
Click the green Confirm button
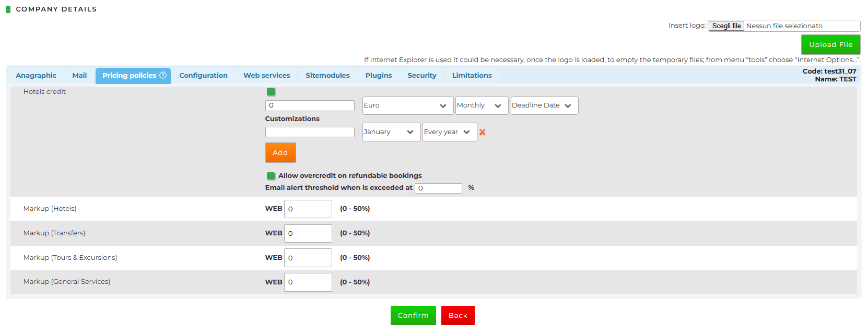pyautogui.click(x=413, y=315)
